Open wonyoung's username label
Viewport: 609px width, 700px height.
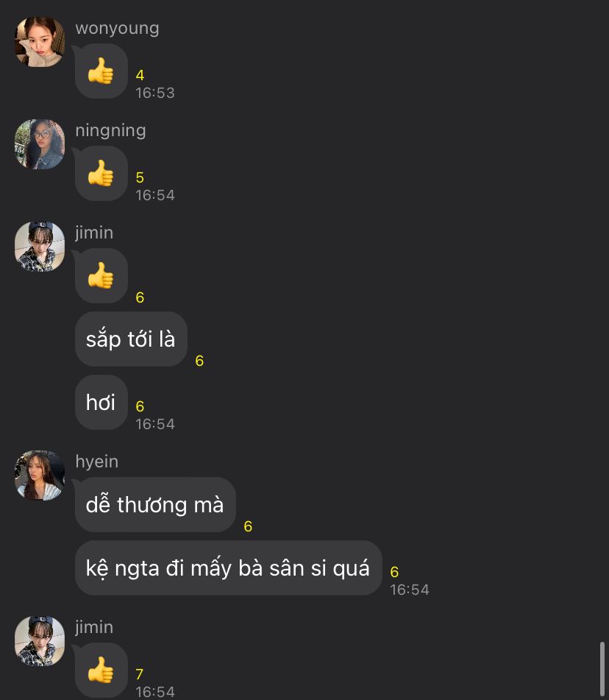click(x=118, y=28)
